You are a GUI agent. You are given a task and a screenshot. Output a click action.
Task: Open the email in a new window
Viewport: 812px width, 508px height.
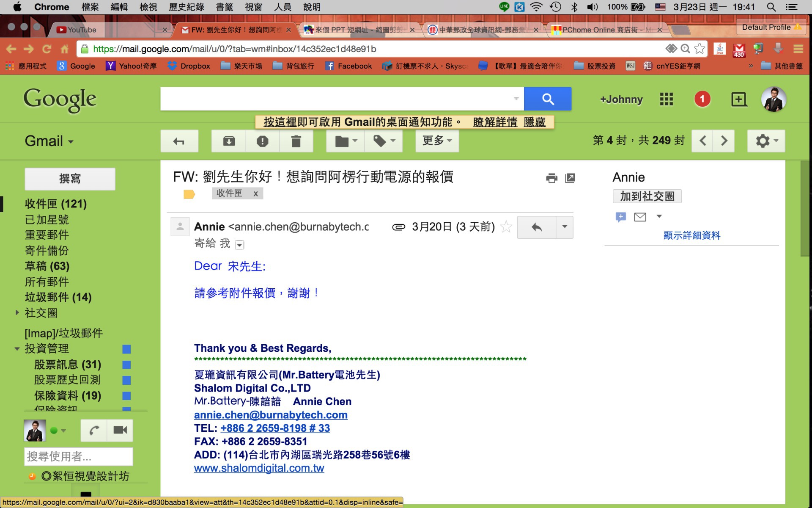(x=570, y=178)
